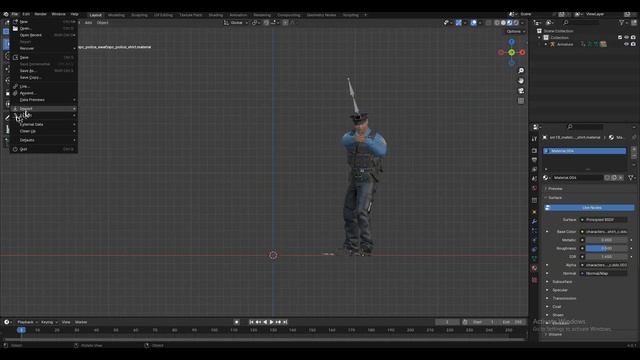The height and width of the screenshot is (360, 640).
Task: Disable Armature in renders camera icon
Action: click(x=633, y=44)
